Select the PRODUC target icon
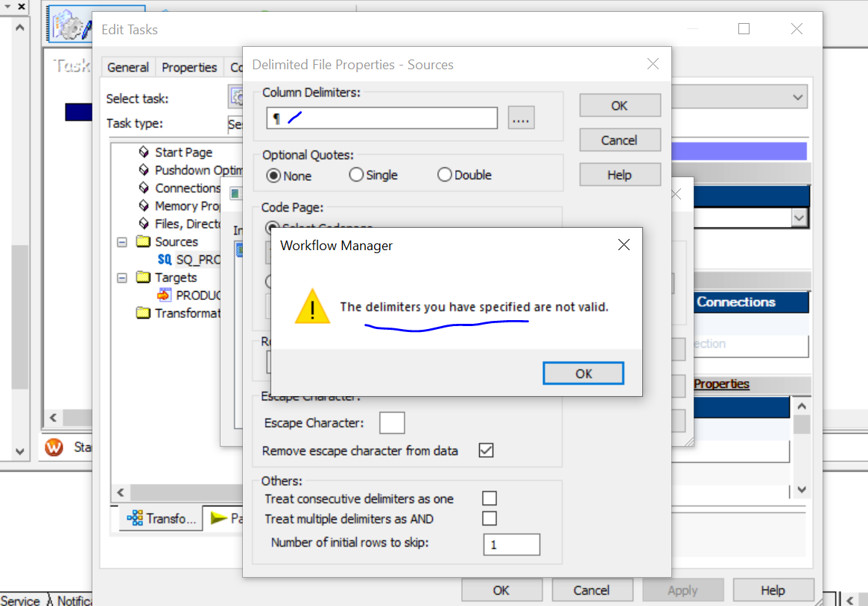 coord(165,295)
